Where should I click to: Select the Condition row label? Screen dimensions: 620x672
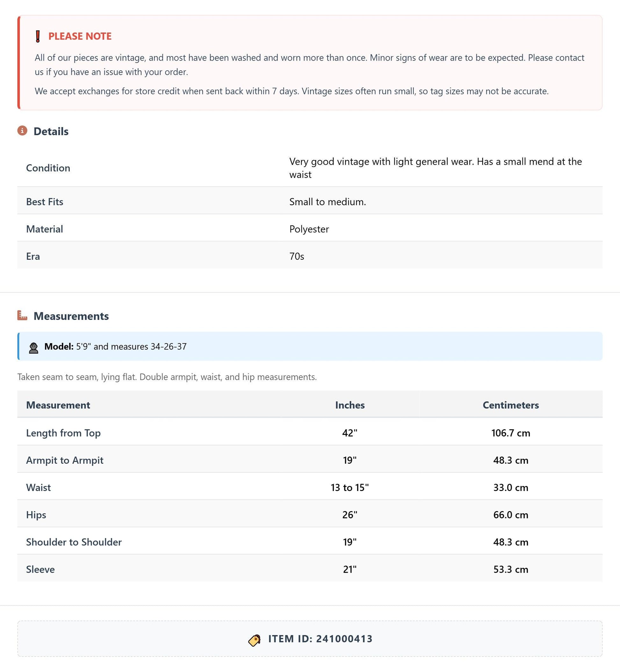pos(48,168)
